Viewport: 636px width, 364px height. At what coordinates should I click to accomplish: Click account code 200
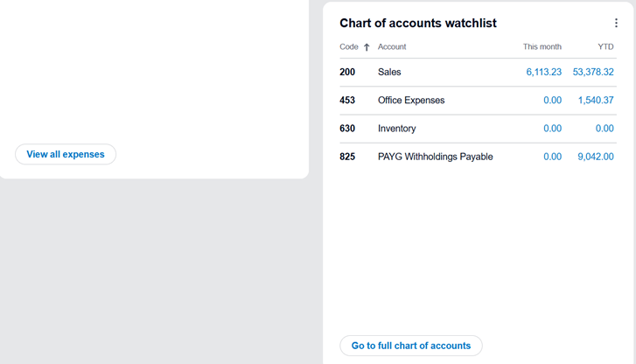pos(347,73)
